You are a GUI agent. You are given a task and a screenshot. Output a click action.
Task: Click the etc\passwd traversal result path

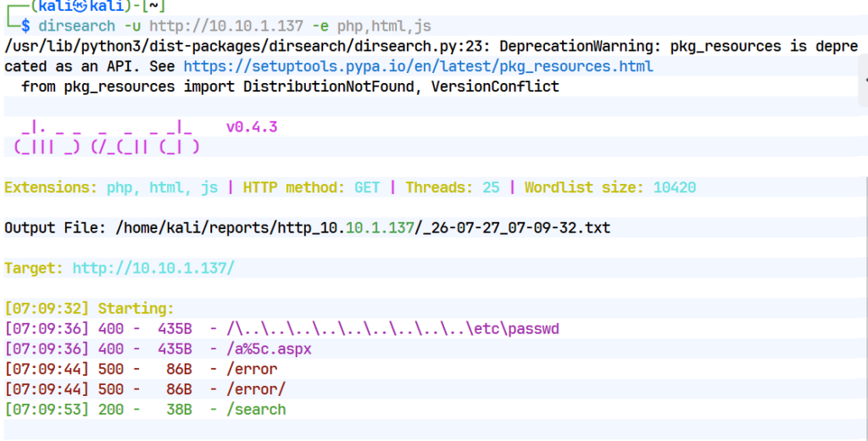click(x=393, y=328)
